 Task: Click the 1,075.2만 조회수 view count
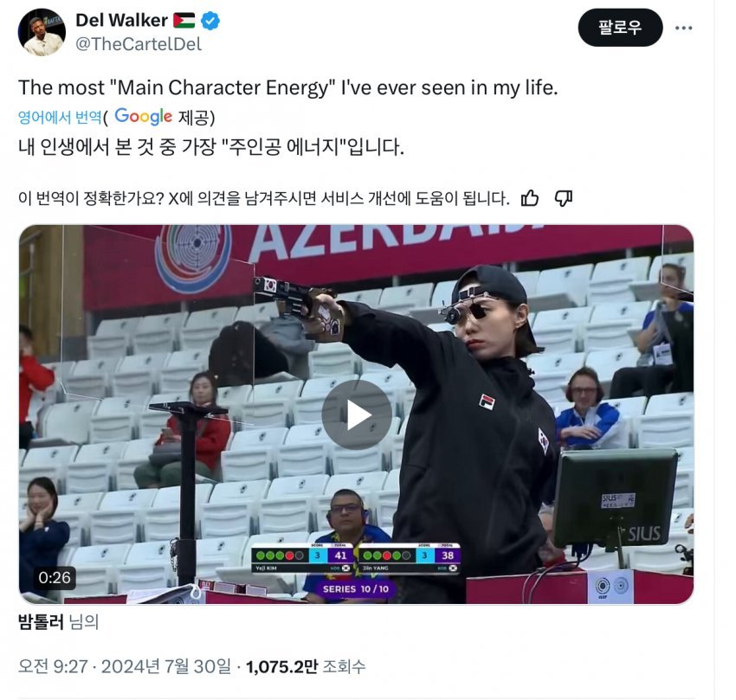(x=306, y=666)
